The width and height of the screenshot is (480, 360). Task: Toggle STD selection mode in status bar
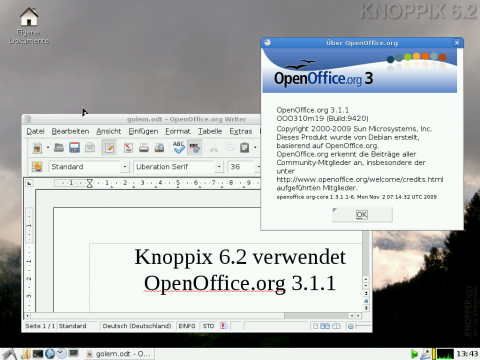(x=209, y=326)
